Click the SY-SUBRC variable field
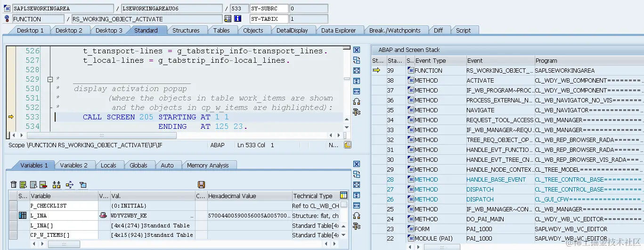This screenshot has width=644, height=250. tap(269, 8)
